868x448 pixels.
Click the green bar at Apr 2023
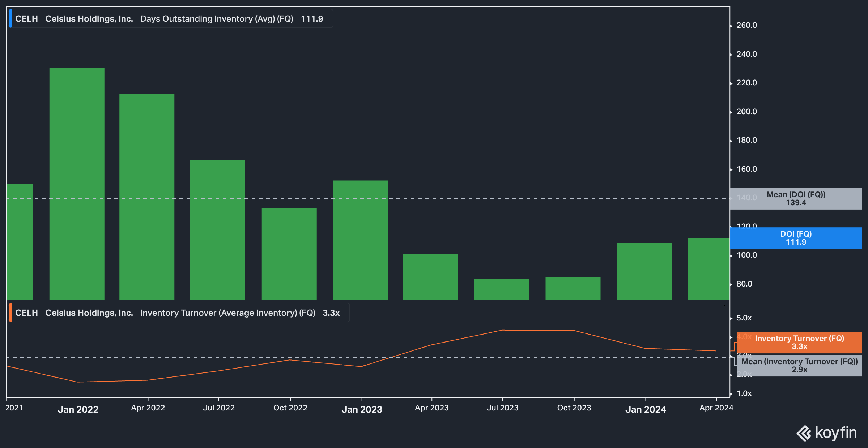pos(431,277)
